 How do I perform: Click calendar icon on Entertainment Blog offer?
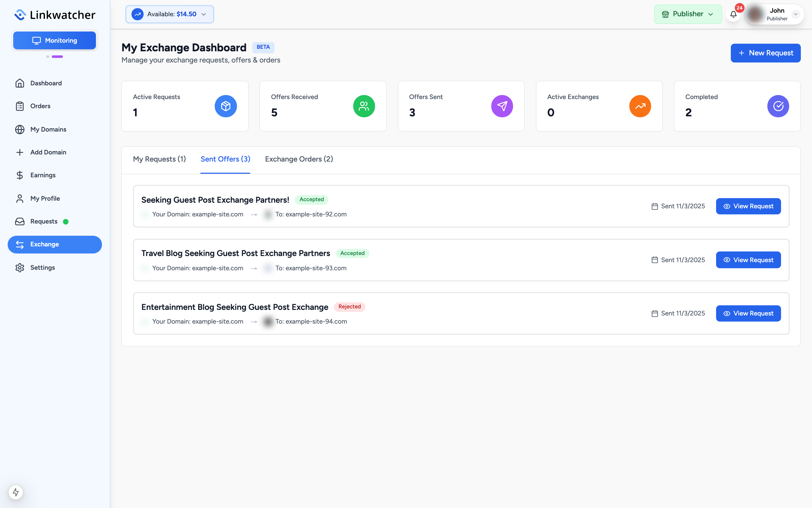point(655,313)
